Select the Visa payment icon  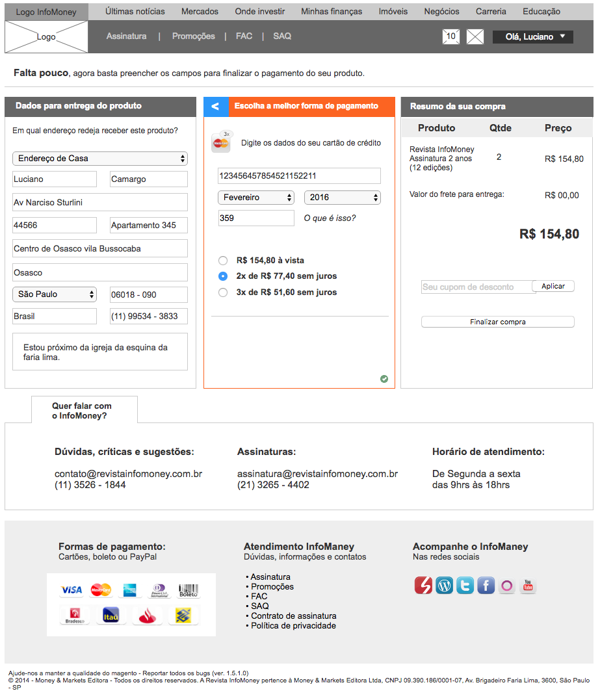[72, 590]
